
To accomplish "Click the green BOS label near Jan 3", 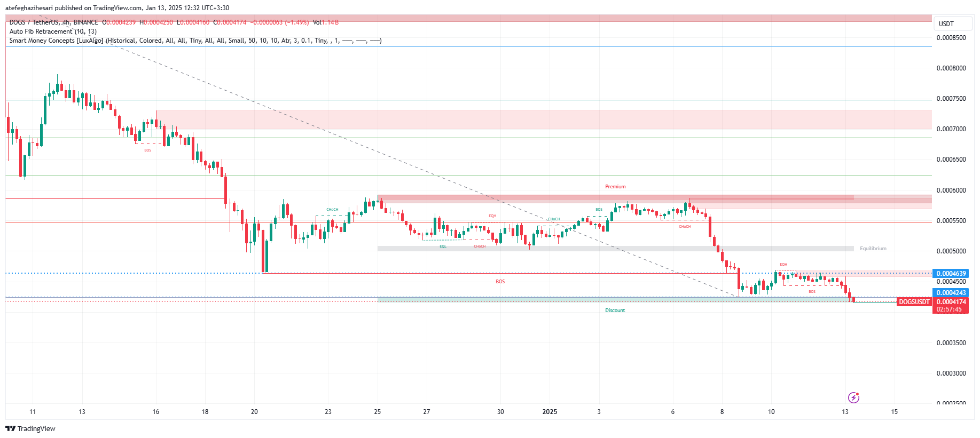I will pos(599,210).
